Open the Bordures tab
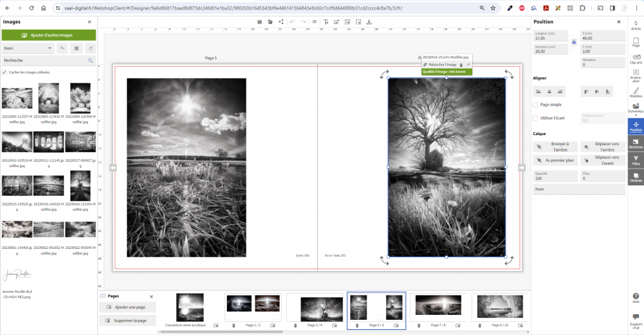Viewport: 644px width, 335px height. [x=635, y=143]
